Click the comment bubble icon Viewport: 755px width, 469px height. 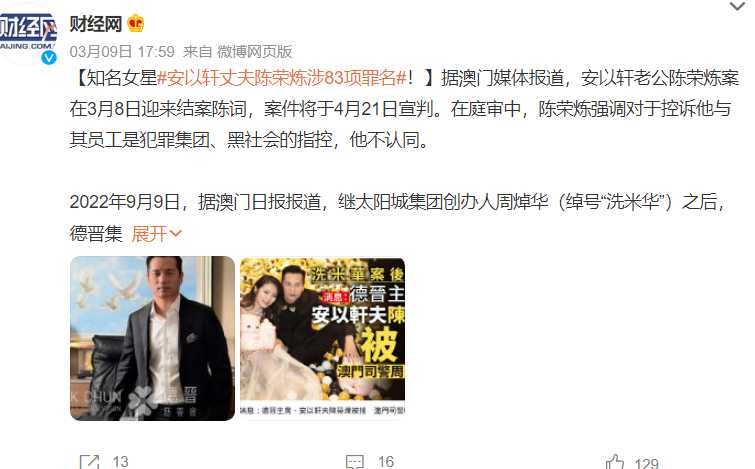pos(355,462)
